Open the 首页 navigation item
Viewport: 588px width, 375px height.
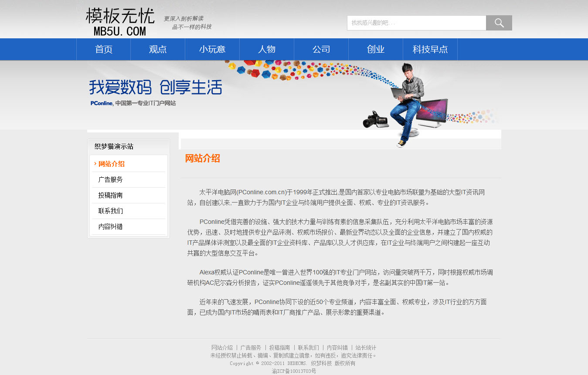[104, 49]
